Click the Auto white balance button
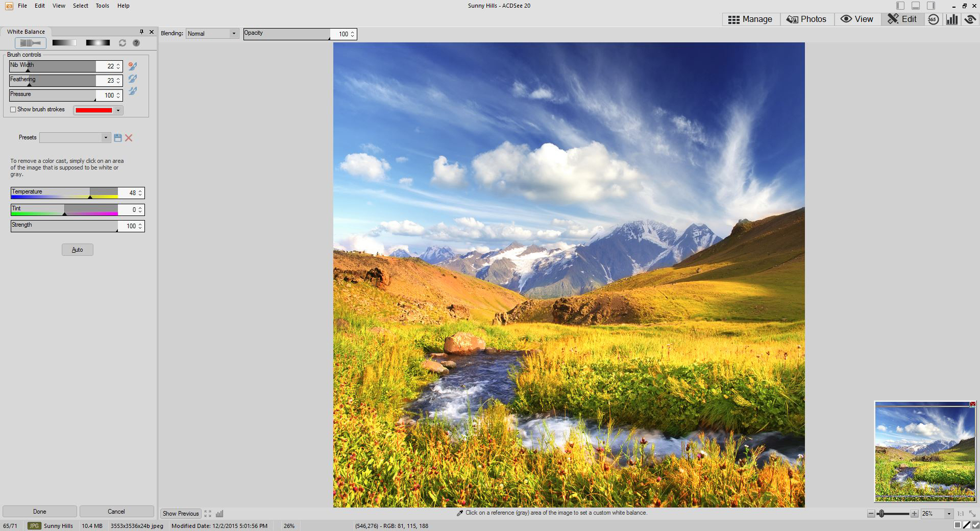Image resolution: width=980 pixels, height=531 pixels. click(78, 250)
